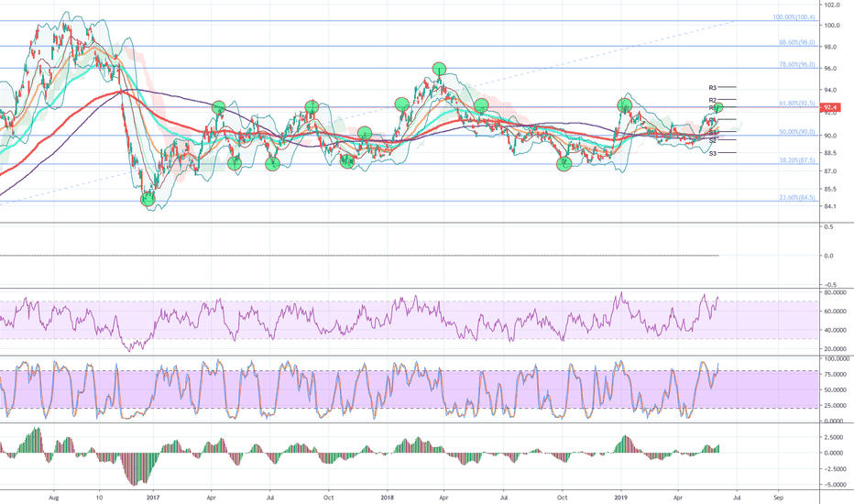Select the 23.60%(84.5) Fibonacci level label
The height and width of the screenshot is (504, 854).
[x=797, y=198]
